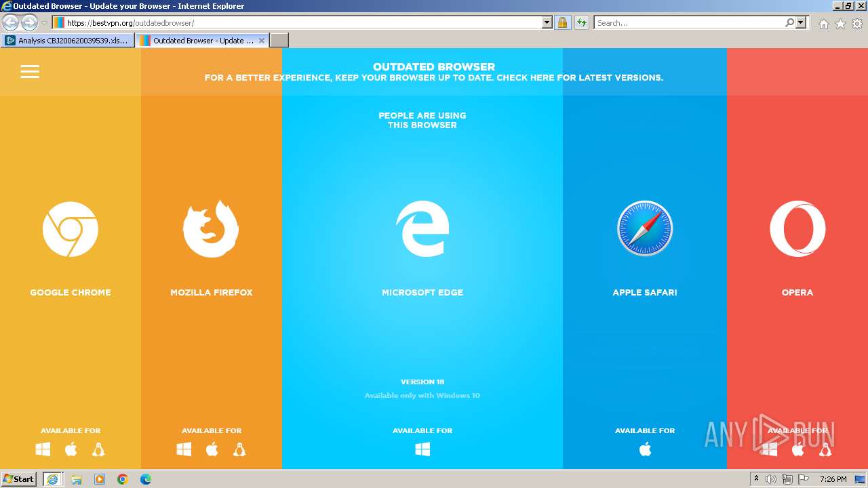868x488 pixels.
Task: Launch Edge from the taskbar
Action: (145, 479)
